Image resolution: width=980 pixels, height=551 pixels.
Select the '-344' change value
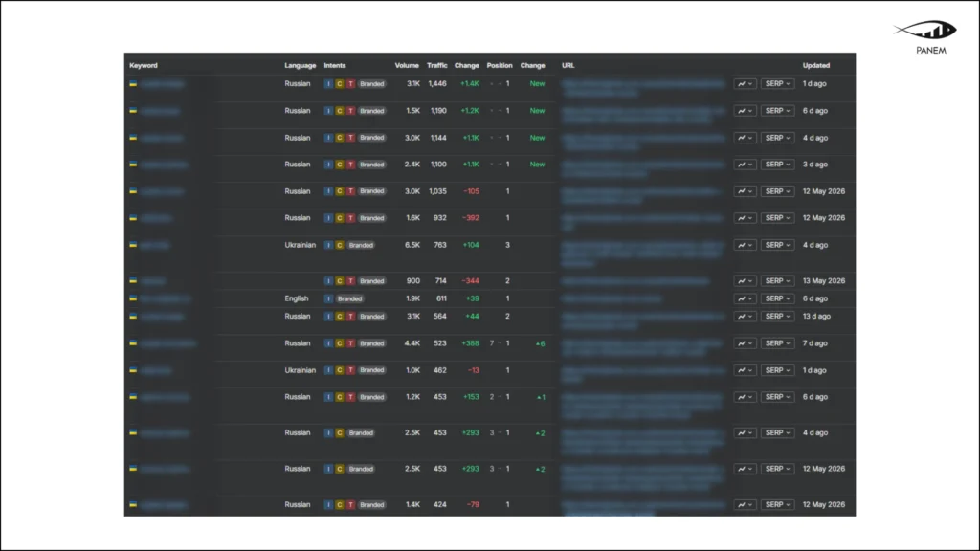(x=470, y=281)
